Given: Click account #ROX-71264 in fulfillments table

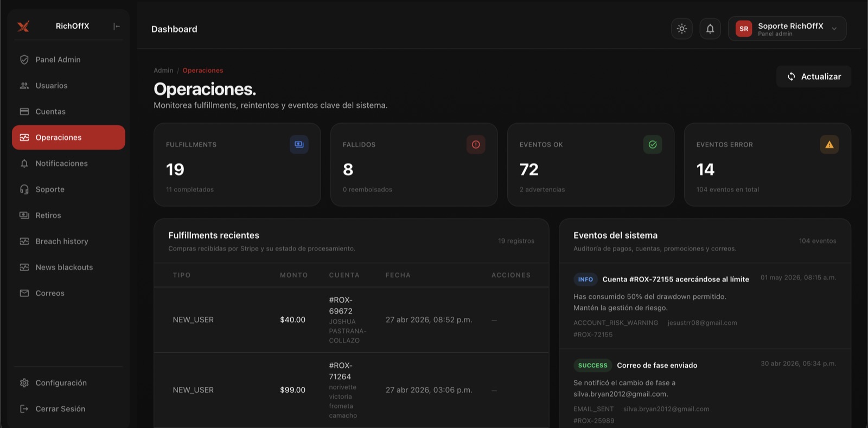Looking at the screenshot, I should pos(341,371).
